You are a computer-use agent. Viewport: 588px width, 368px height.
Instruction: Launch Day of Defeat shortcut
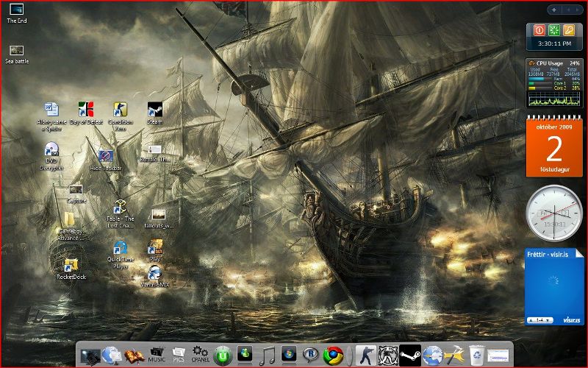[x=86, y=113]
